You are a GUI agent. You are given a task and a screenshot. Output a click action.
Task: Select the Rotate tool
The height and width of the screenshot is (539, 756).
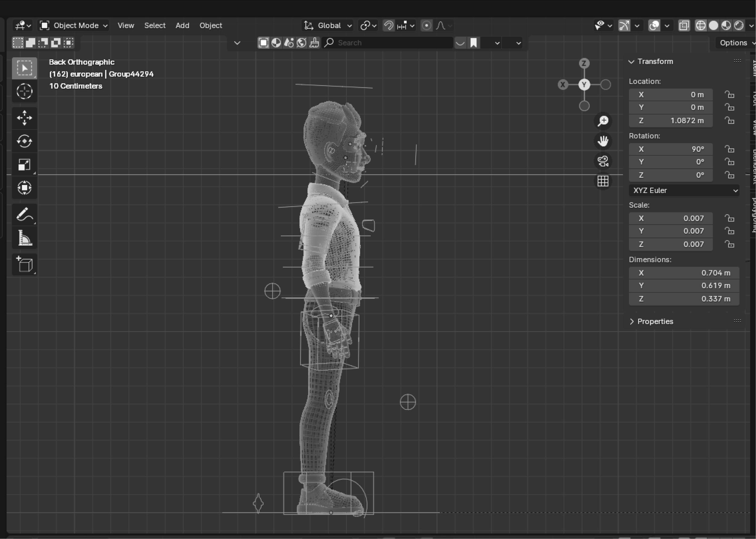tap(24, 141)
